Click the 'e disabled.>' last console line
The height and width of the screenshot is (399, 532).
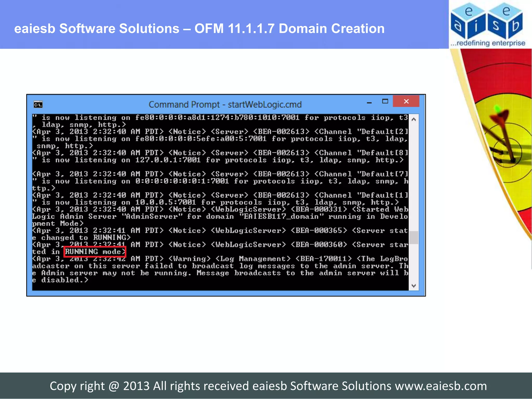(60, 280)
